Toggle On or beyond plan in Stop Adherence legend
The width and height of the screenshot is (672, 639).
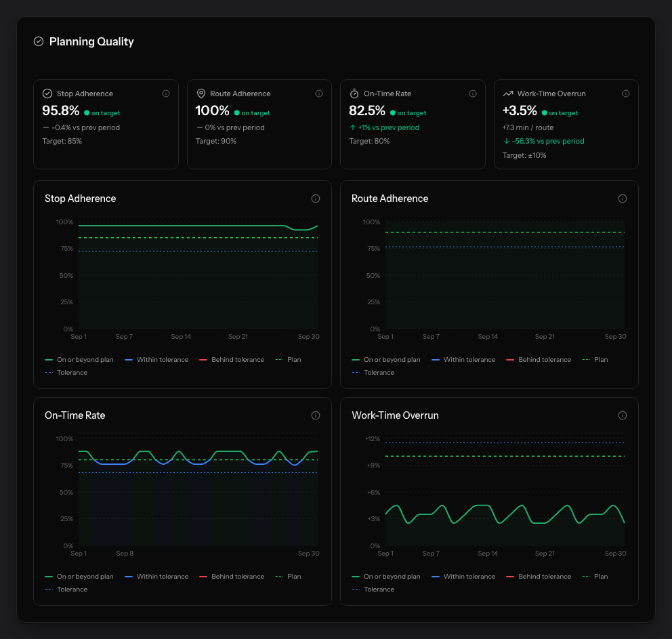79,360
